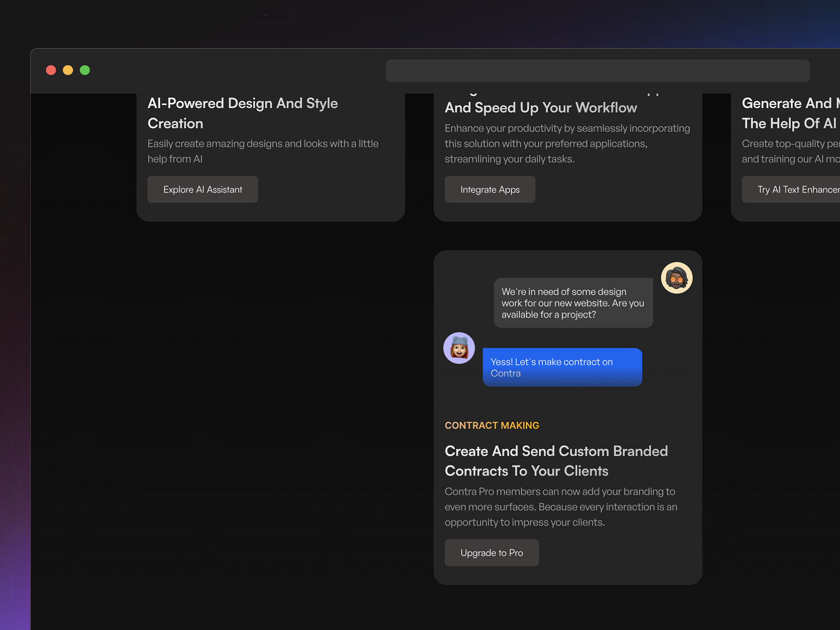Click the CONTRACT MAKING orange label
The height and width of the screenshot is (630, 840).
[492, 425]
